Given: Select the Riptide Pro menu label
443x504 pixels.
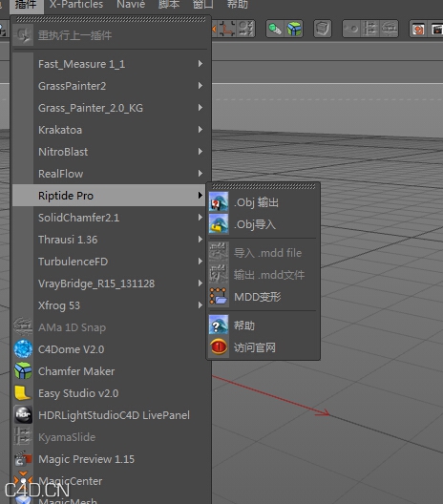Looking at the screenshot, I should 66,196.
